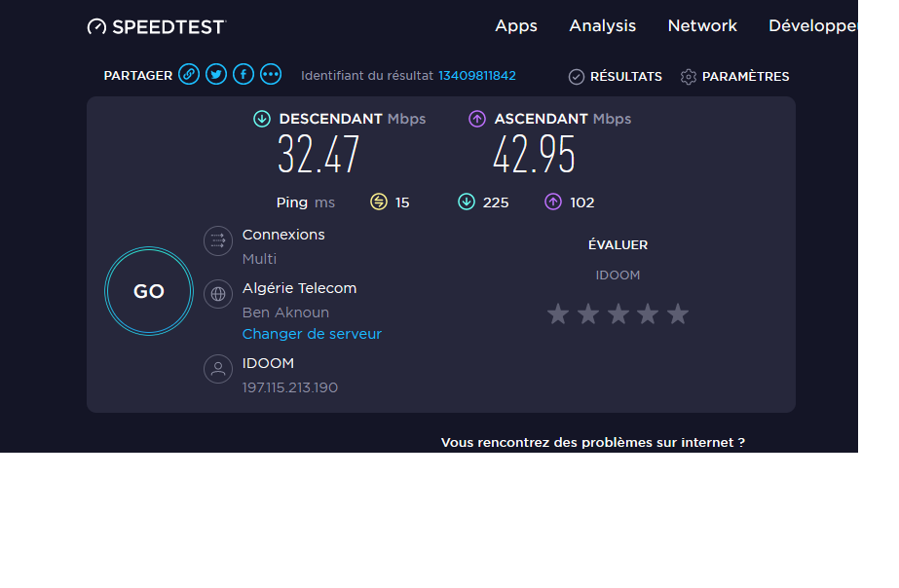Click the download arrow icon beside DESCENDANT
This screenshot has height=588, width=899.
click(262, 119)
